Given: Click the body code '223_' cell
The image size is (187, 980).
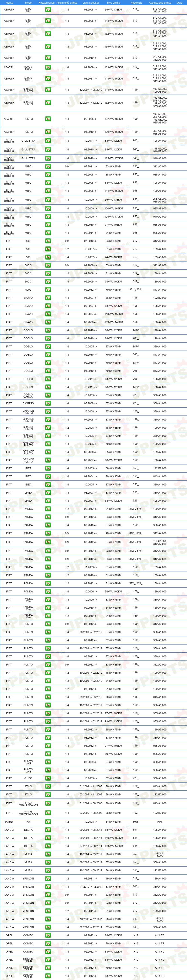Looking at the screenshot, I should click(136, 395).
